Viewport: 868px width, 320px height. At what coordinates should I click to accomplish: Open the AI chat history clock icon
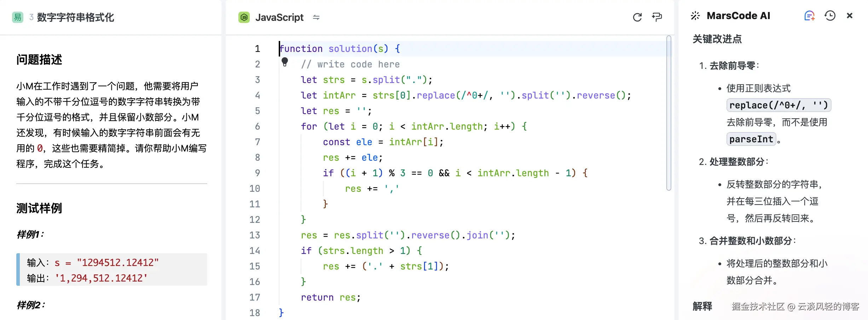830,16
